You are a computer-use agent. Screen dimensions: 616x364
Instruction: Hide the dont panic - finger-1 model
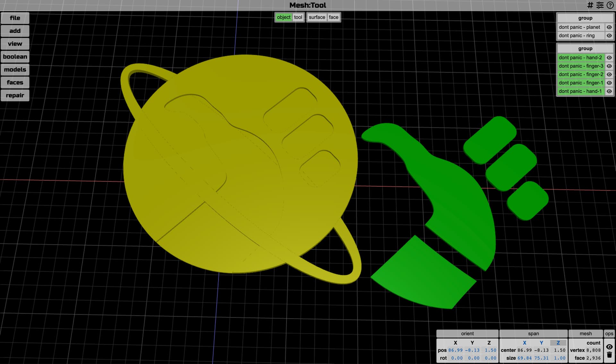[609, 83]
